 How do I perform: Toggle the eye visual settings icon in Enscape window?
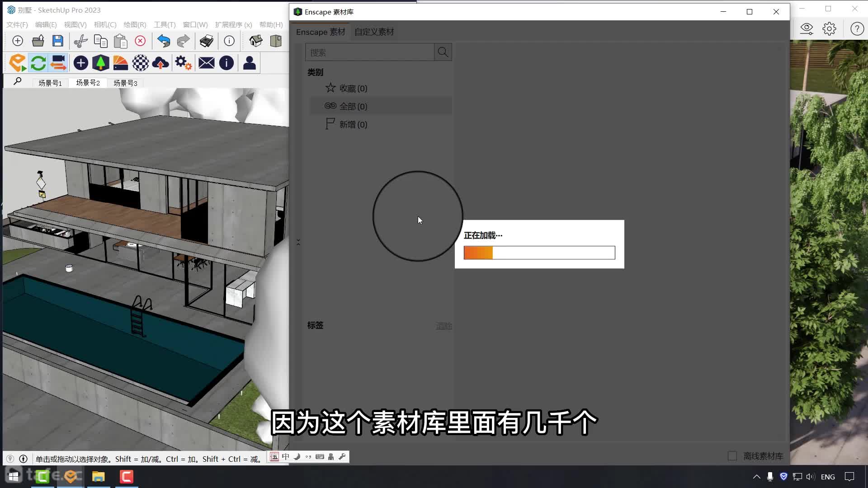[x=807, y=29]
